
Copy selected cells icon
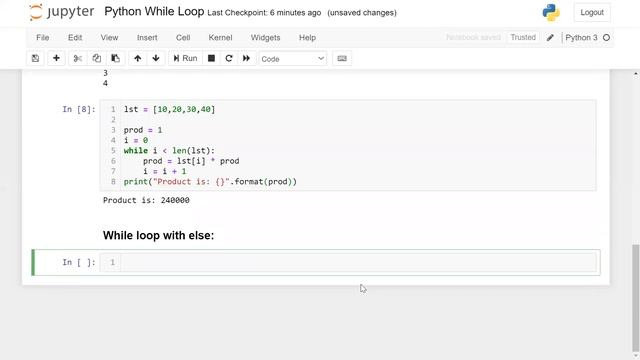click(x=96, y=58)
